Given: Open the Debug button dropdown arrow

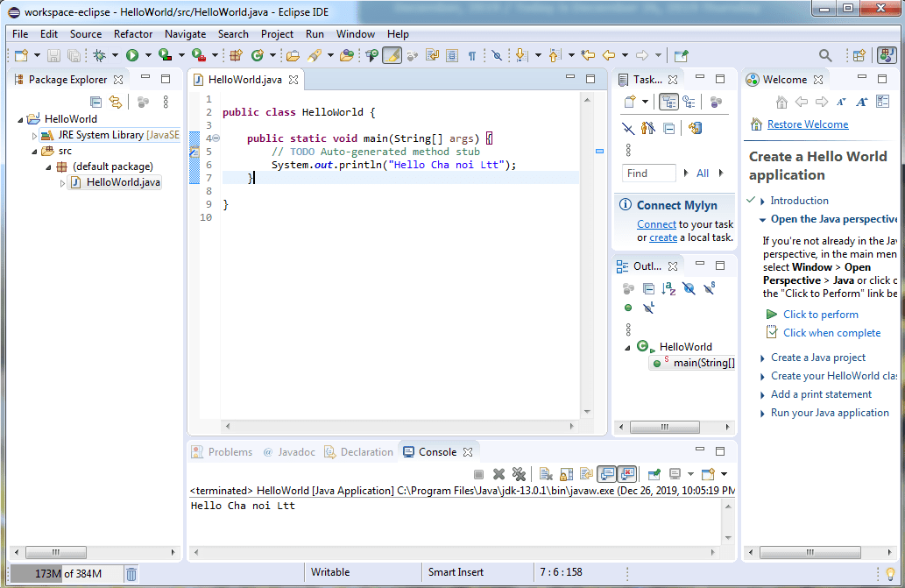Looking at the screenshot, I should click(115, 55).
